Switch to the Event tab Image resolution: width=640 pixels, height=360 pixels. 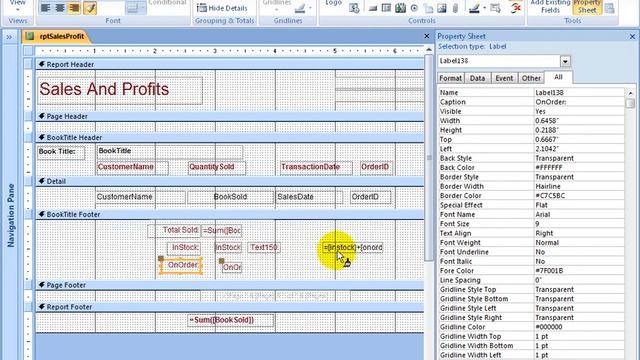click(x=504, y=78)
